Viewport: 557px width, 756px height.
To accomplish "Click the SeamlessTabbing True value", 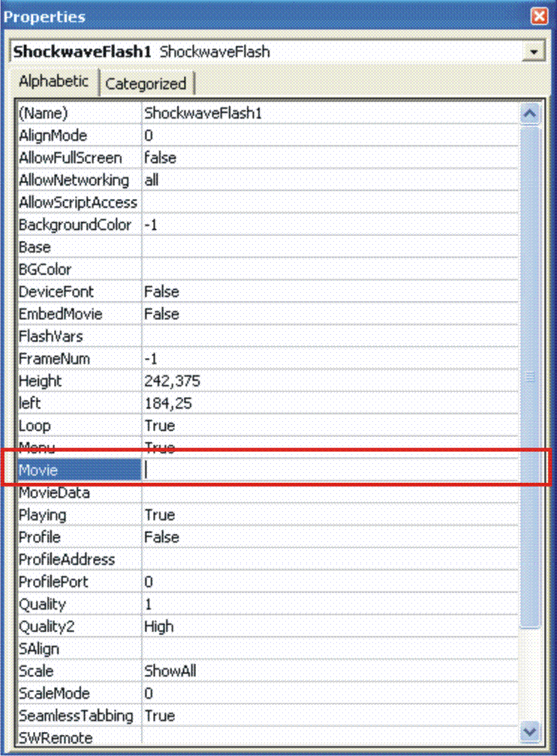I will (x=160, y=715).
